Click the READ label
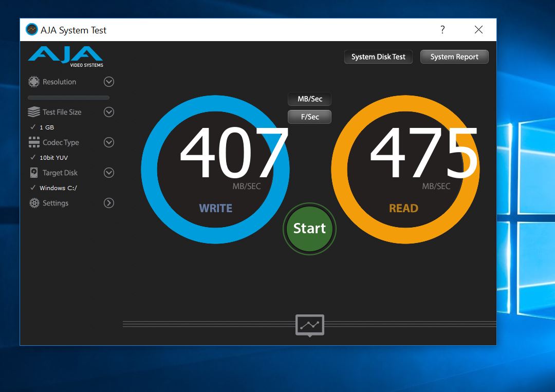 (x=404, y=208)
